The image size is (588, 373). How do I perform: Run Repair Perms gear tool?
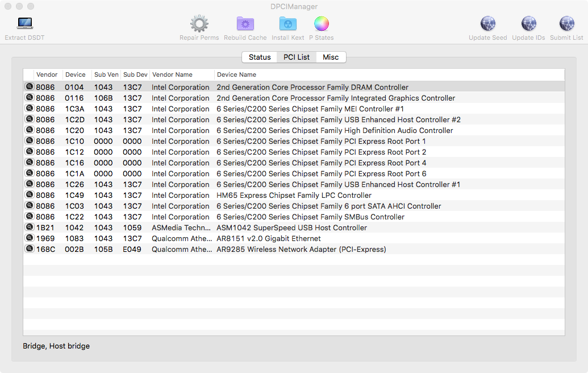click(x=199, y=24)
